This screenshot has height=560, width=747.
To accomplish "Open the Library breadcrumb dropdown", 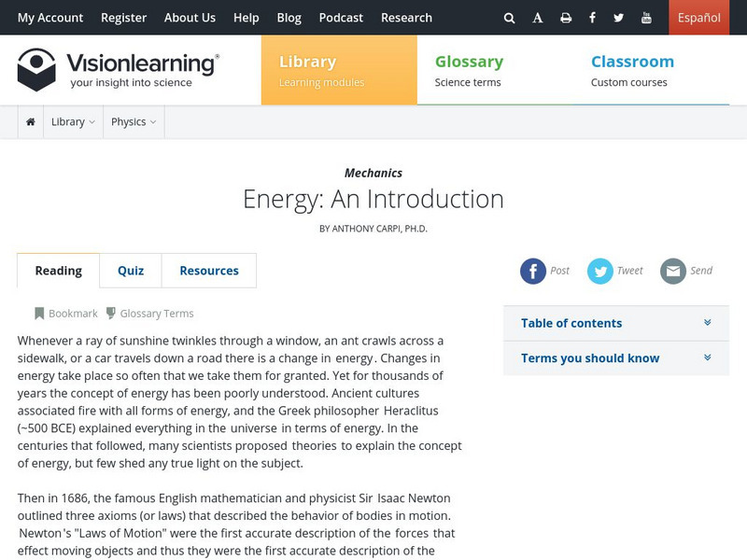I will point(74,121).
